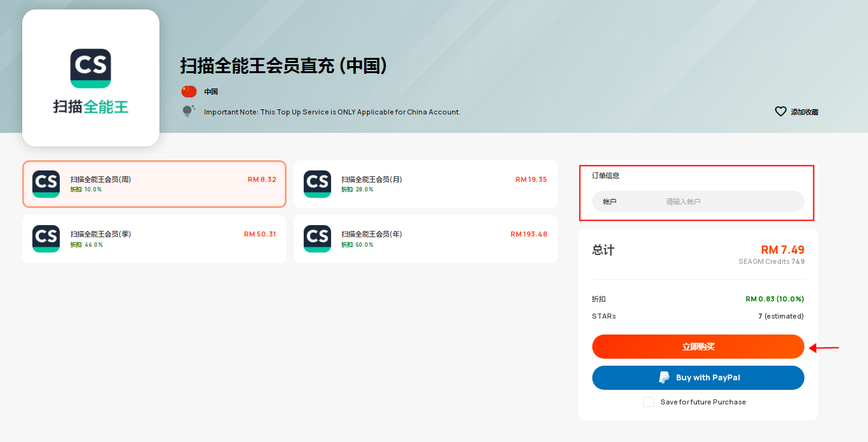
Task: Select the 扫描全能王会员(月) package card
Action: (x=426, y=184)
